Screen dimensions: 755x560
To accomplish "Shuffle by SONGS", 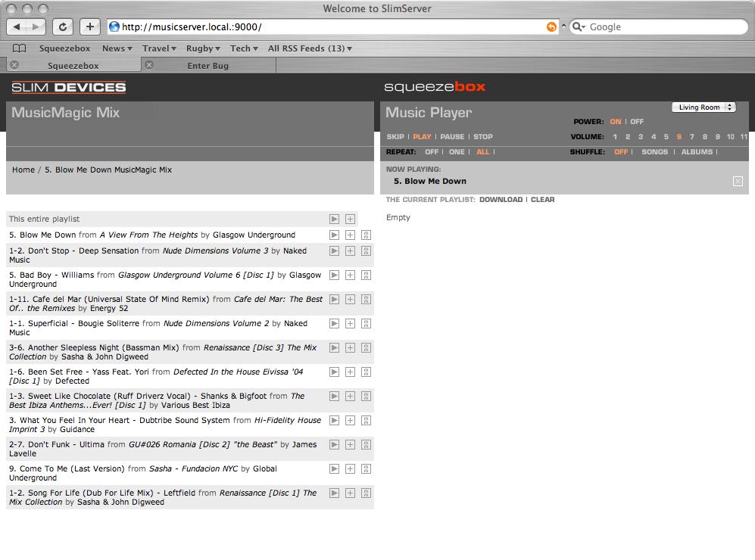I will coord(655,152).
